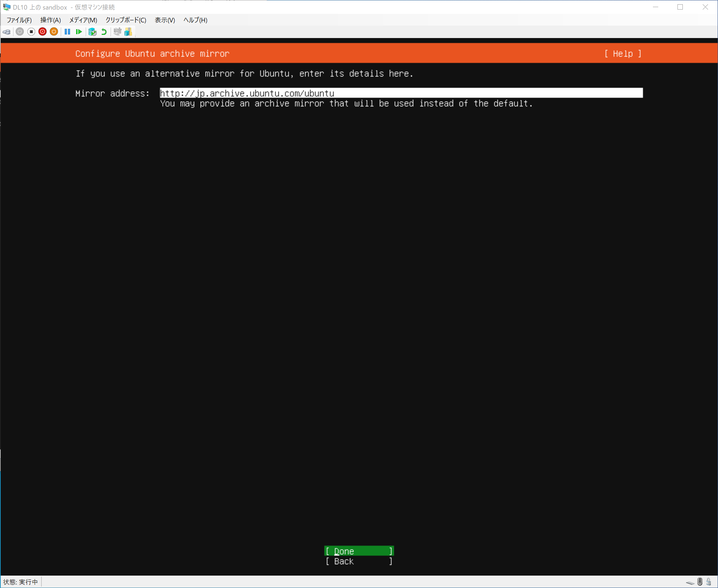Pause the virtual machine with blue icon
The width and height of the screenshot is (718, 588).
67,32
